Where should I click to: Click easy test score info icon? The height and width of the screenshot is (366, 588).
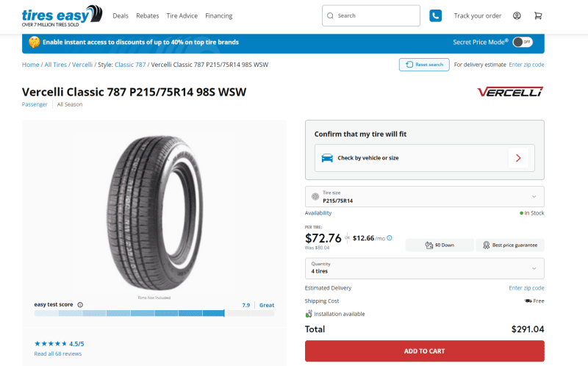pos(80,304)
